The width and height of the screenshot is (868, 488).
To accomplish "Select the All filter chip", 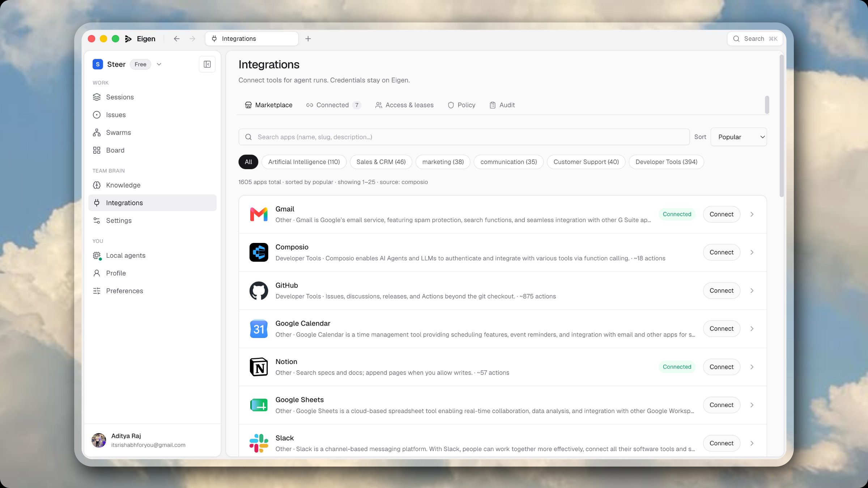I will coord(248,162).
